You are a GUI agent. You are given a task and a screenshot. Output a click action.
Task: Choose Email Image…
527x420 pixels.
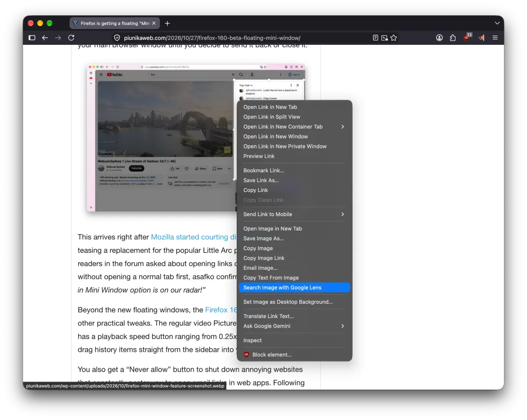[294, 268]
